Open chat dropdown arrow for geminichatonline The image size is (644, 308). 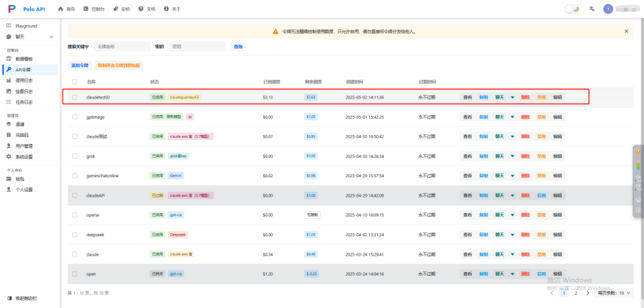[x=512, y=176]
